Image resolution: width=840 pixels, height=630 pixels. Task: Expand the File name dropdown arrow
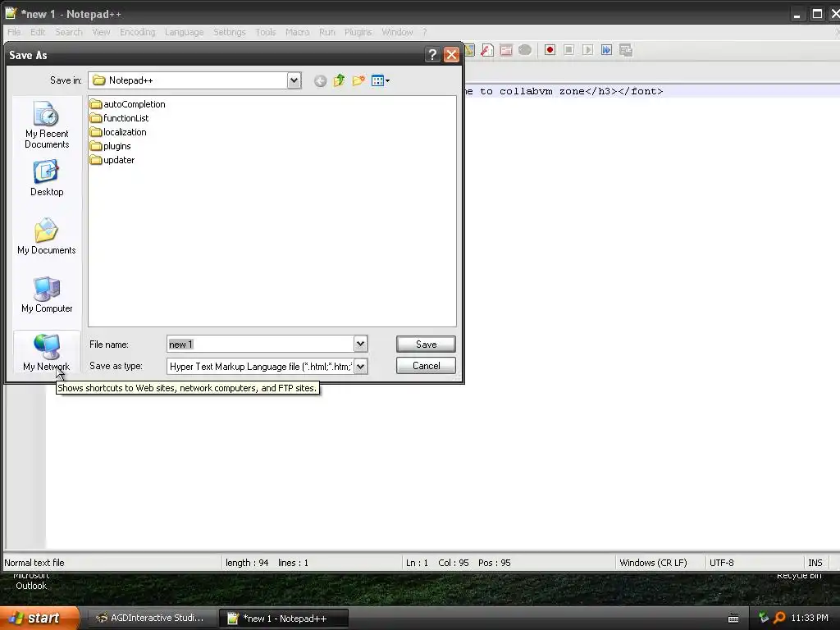[x=361, y=344]
